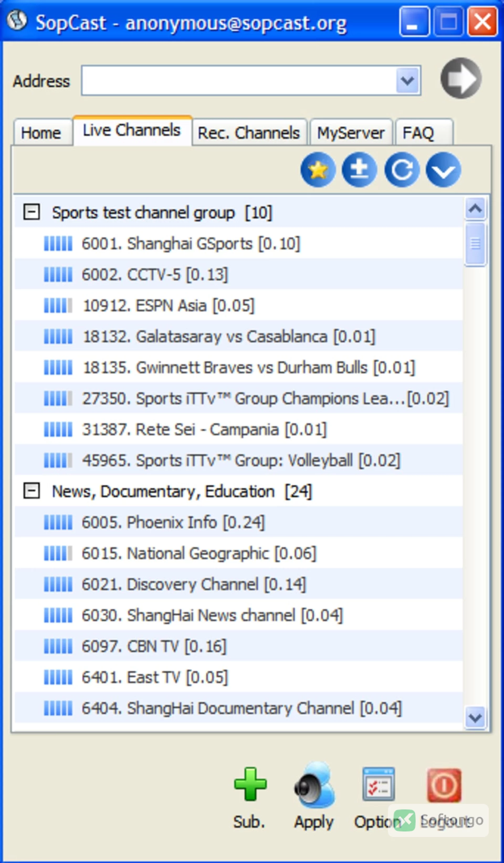The width and height of the screenshot is (504, 863).
Task: Click the Apply speaker icon
Action: pos(314,785)
